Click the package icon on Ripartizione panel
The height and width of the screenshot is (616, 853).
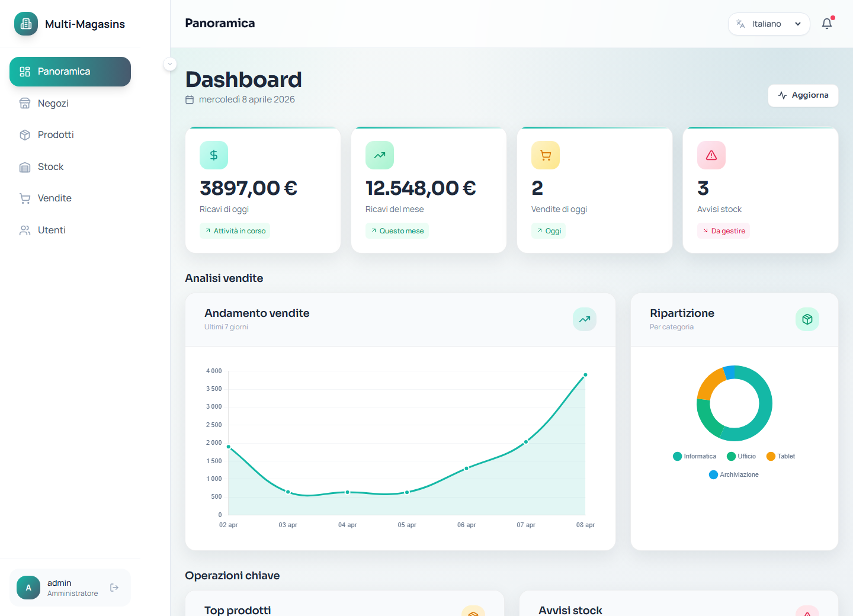click(807, 319)
